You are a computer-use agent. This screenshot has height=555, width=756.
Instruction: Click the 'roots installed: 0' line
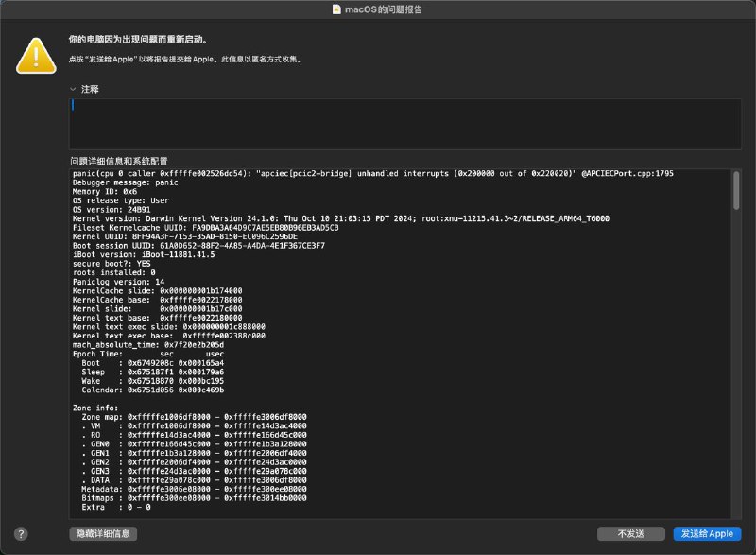(x=113, y=272)
